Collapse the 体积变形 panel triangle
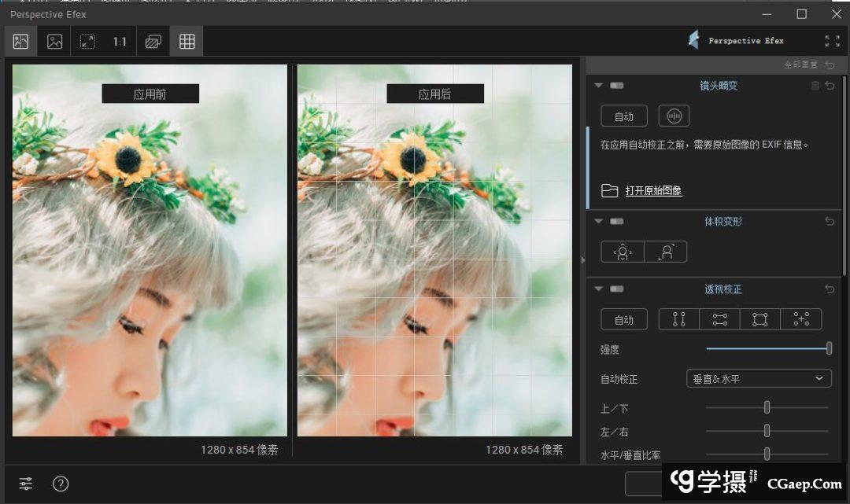 tap(598, 222)
